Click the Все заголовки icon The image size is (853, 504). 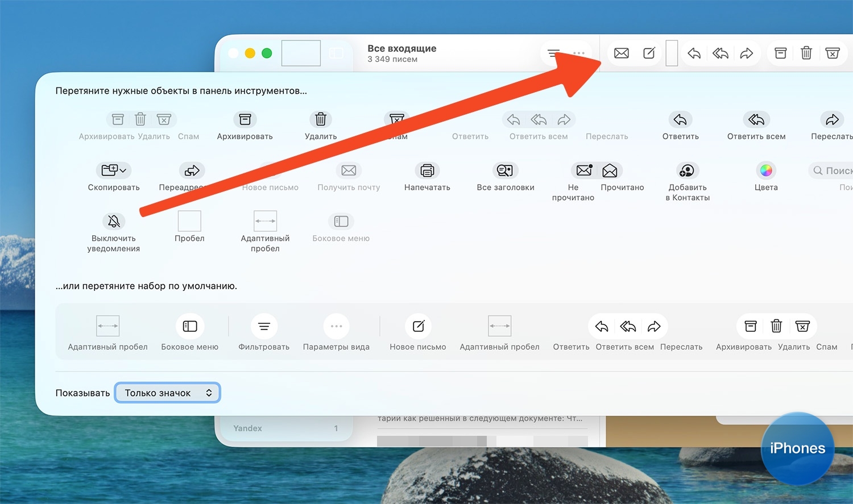click(505, 170)
